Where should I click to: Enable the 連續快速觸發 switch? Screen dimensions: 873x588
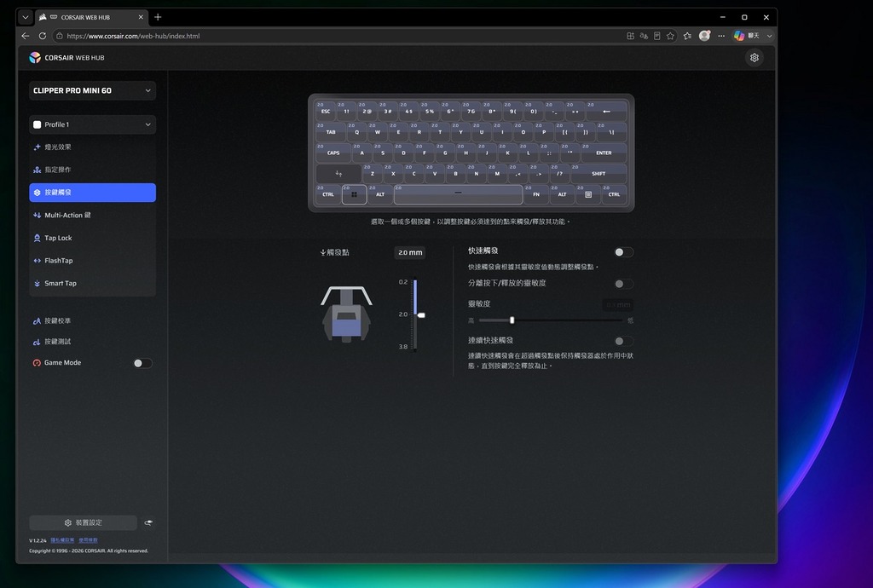click(x=623, y=341)
